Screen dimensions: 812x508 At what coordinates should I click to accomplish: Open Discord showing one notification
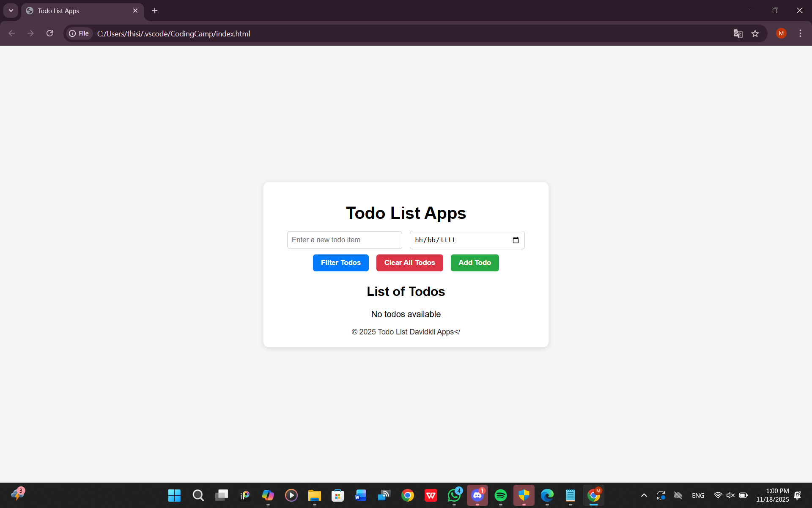[x=477, y=495]
